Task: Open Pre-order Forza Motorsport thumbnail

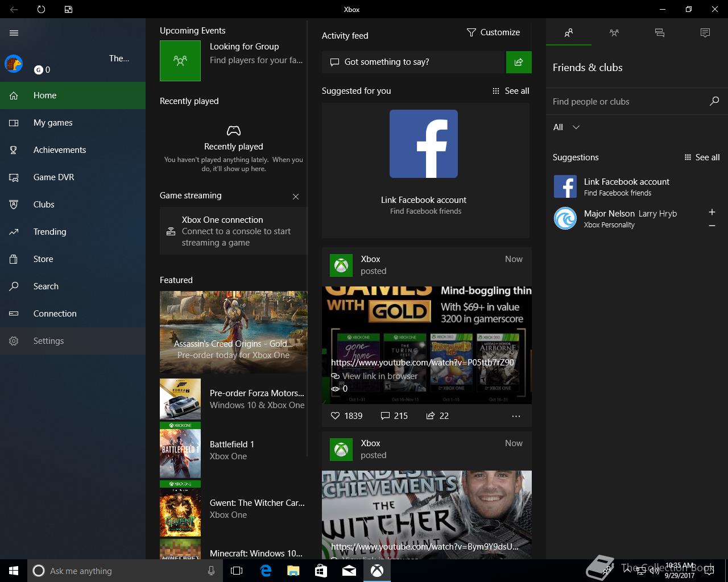Action: (180, 399)
